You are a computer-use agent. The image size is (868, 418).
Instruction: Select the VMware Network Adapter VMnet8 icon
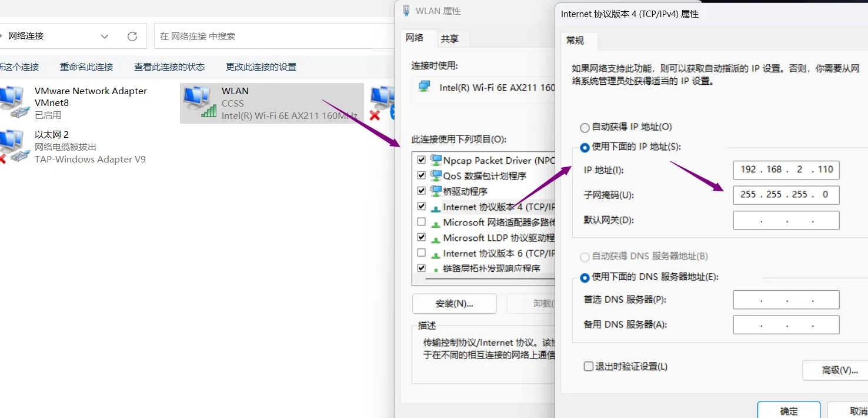pyautogui.click(x=13, y=102)
